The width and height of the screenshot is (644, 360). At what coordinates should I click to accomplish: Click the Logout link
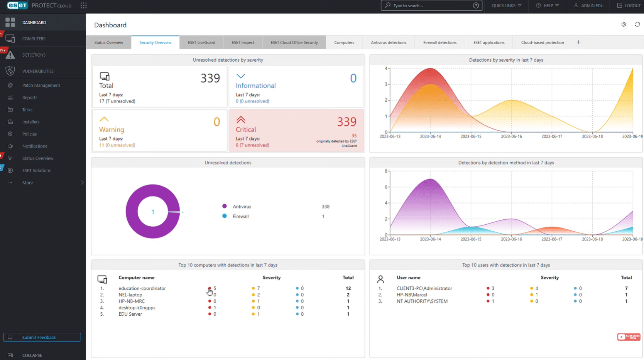pos(629,5)
